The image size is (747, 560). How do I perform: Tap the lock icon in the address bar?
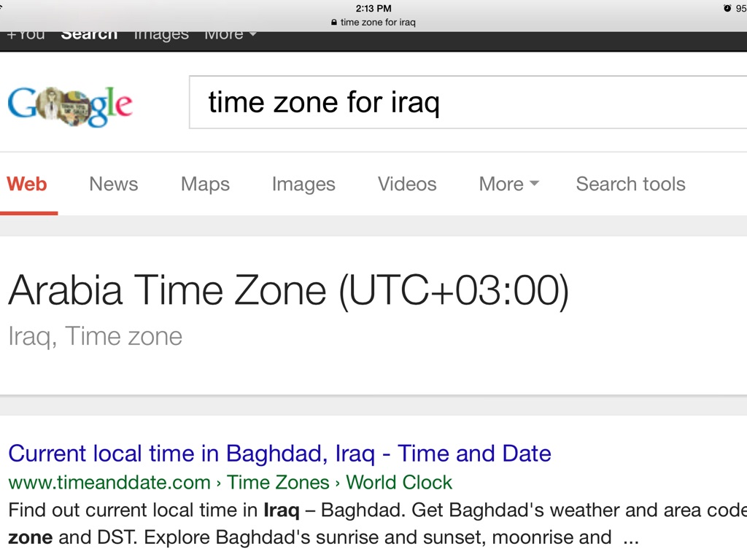tap(334, 23)
